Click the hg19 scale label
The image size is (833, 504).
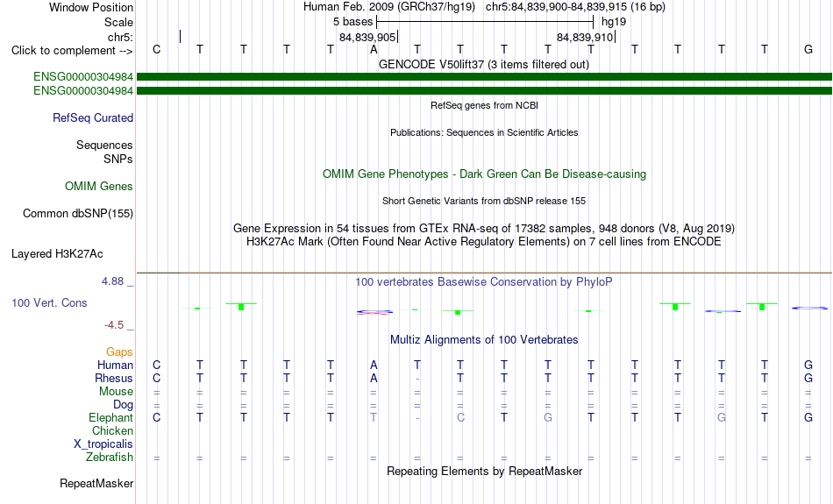coord(614,22)
